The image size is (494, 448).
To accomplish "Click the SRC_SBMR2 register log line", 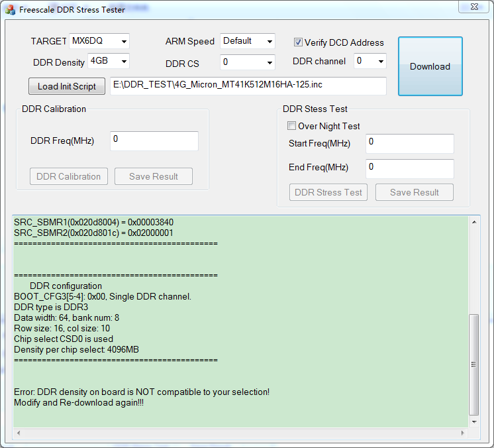I will 93,233.
